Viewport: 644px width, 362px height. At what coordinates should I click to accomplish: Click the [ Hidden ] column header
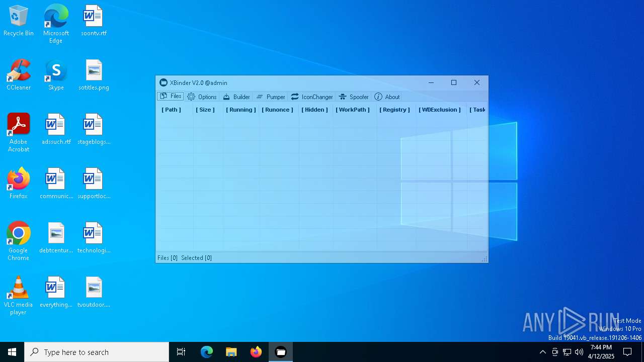pos(314,110)
